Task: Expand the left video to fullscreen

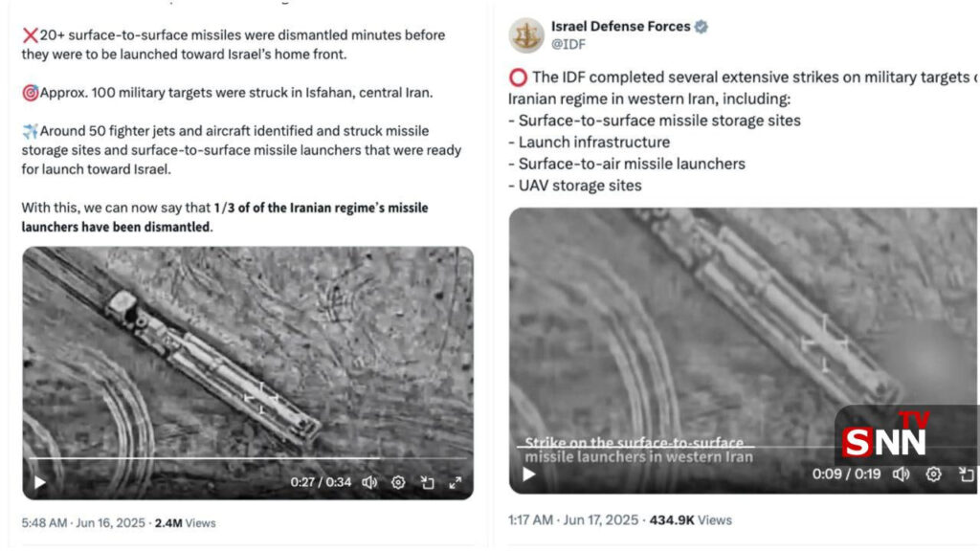Action: tap(456, 482)
